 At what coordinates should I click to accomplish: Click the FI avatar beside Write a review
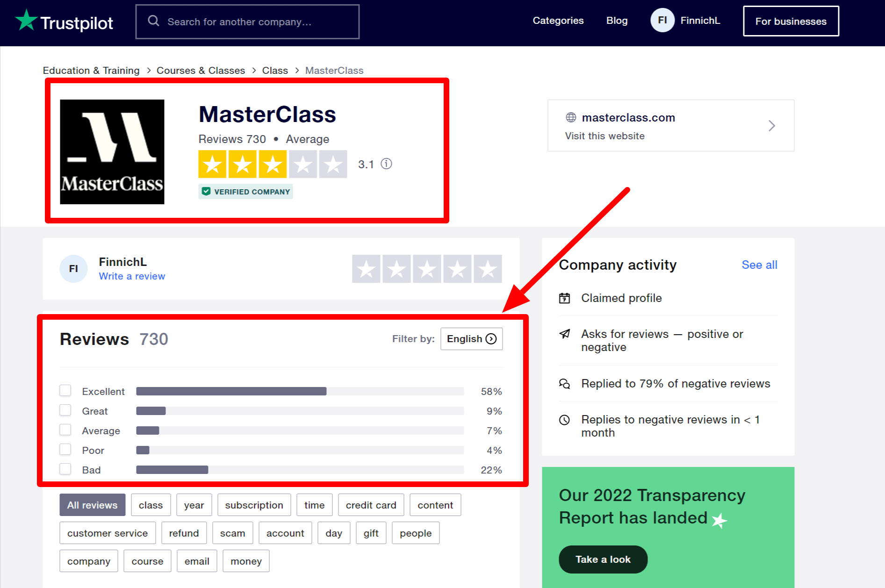tap(73, 269)
